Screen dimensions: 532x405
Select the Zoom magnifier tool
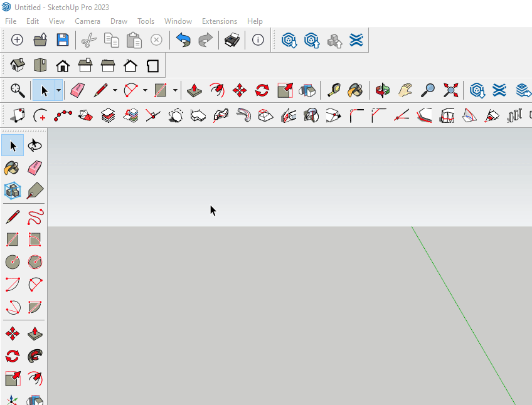428,90
